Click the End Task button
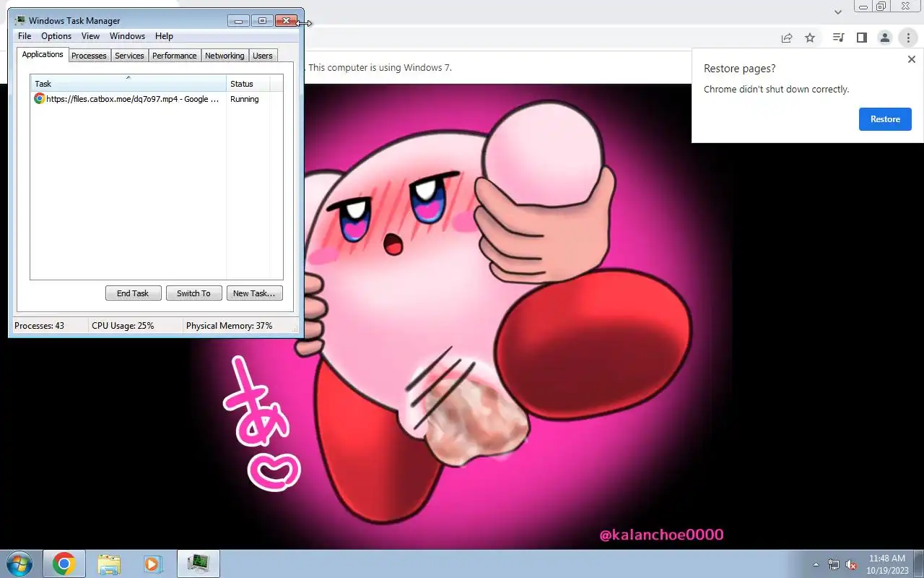The image size is (924, 578). (133, 293)
